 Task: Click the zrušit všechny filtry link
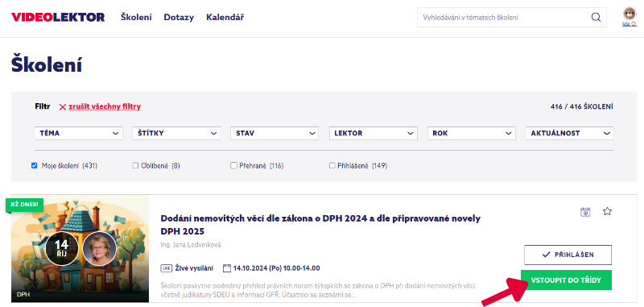(x=105, y=107)
